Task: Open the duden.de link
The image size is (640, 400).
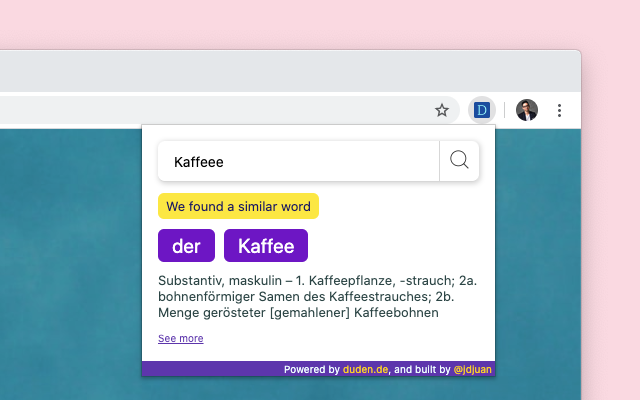Action: click(x=365, y=369)
